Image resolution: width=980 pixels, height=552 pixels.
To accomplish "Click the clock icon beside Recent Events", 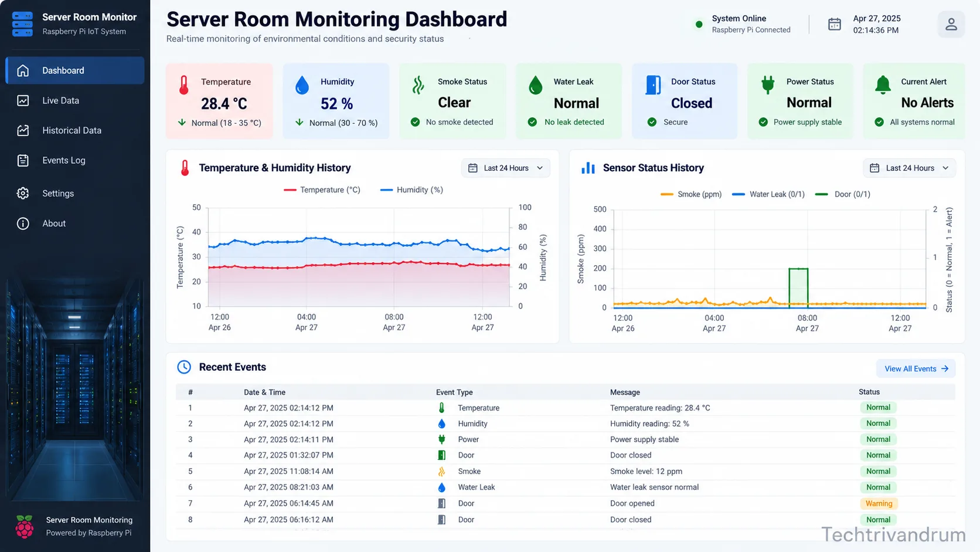I will pos(184,367).
